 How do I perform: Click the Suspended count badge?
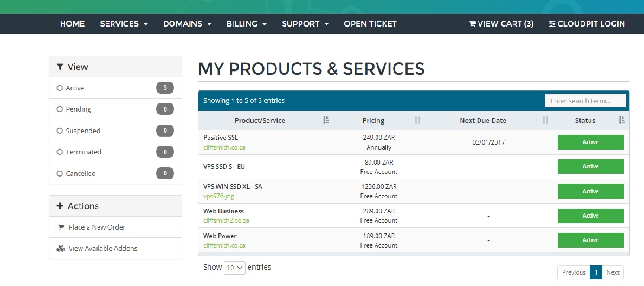(x=165, y=131)
